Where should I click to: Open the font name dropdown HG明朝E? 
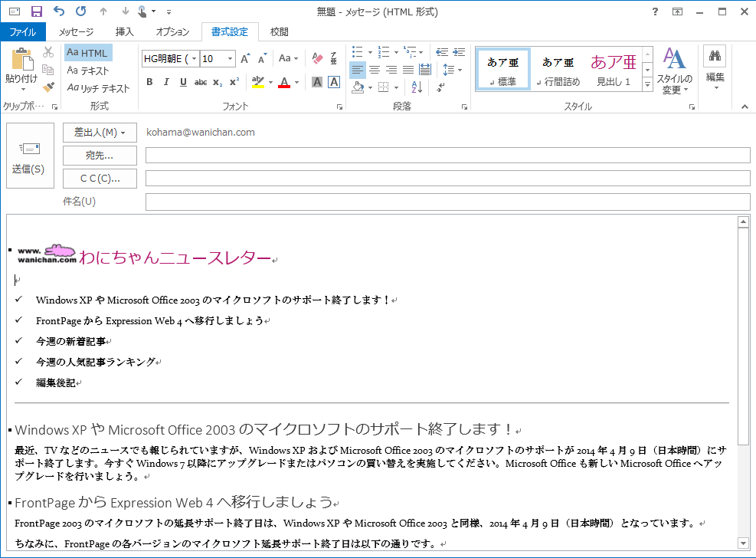coord(194,59)
